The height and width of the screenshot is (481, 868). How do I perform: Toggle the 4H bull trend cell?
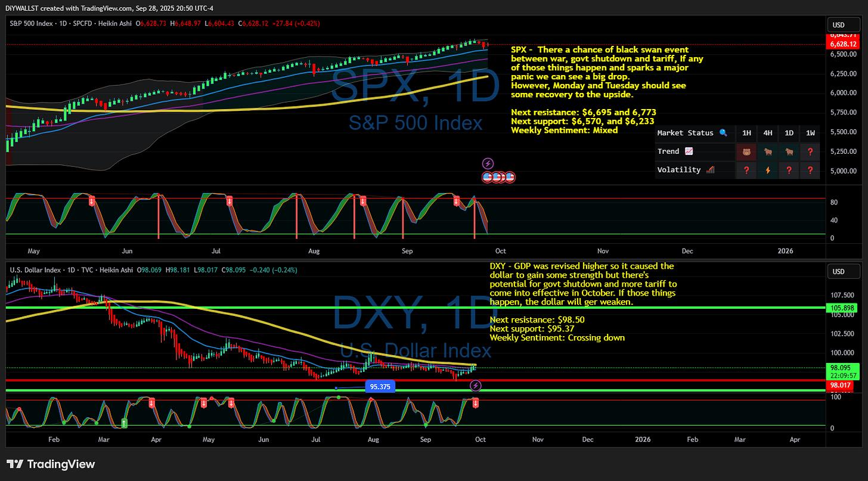768,151
